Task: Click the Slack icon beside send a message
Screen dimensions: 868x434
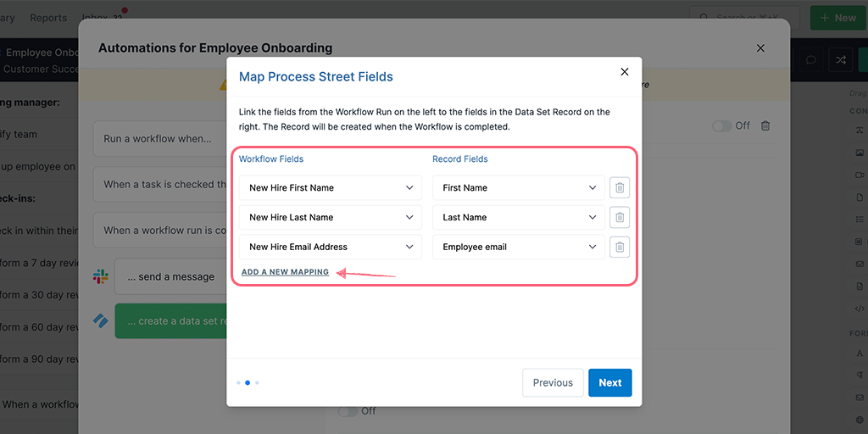Action: click(100, 276)
